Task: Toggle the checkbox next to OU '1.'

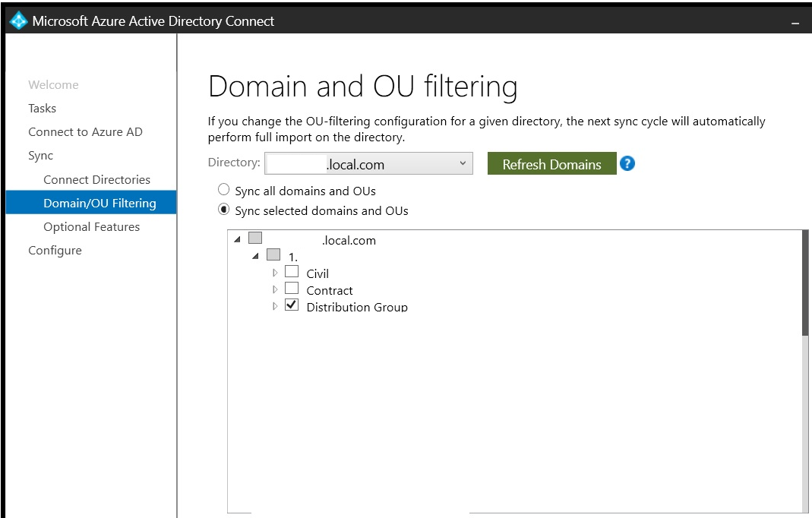Action: coord(273,254)
